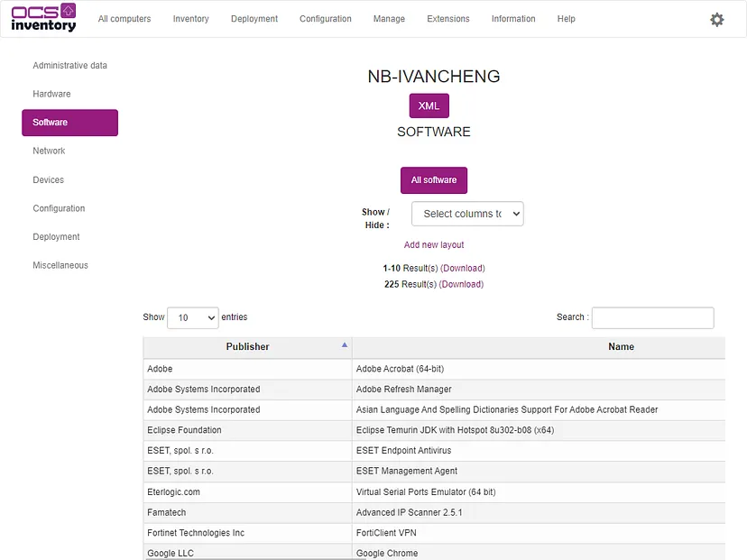The width and height of the screenshot is (747, 560).
Task: Click the Publisher column header
Action: tap(247, 346)
